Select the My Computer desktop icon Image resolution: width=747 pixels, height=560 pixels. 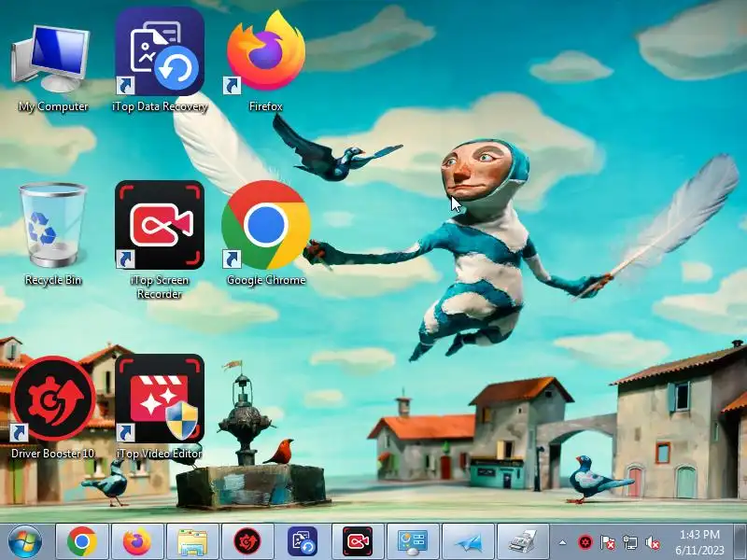52,61
